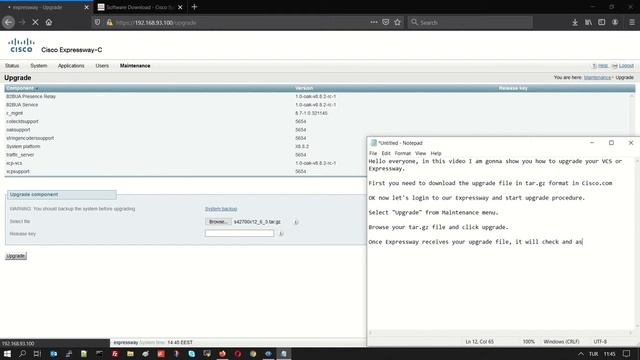Image resolution: width=640 pixels, height=360 pixels.
Task: Click the Firefox back arrow button
Action: point(9,22)
